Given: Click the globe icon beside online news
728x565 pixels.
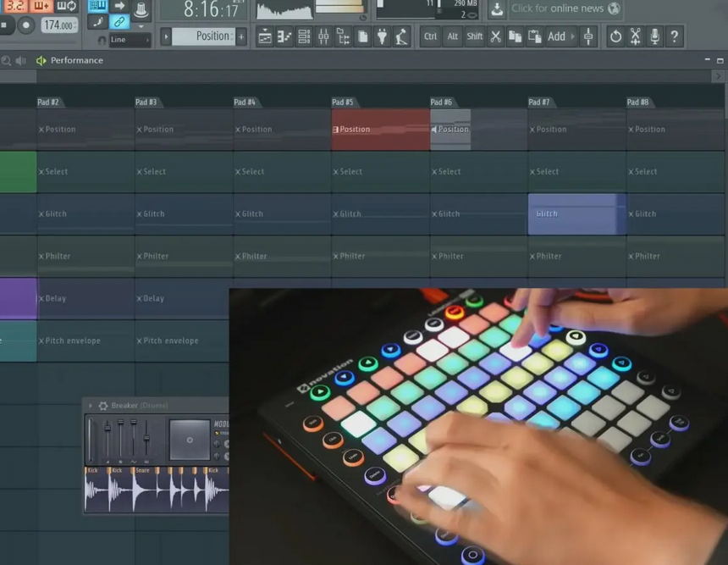Looking at the screenshot, I should tap(614, 8).
